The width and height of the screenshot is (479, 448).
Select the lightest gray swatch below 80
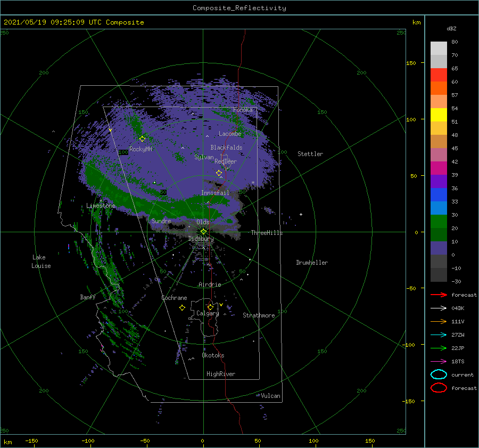tap(439, 48)
